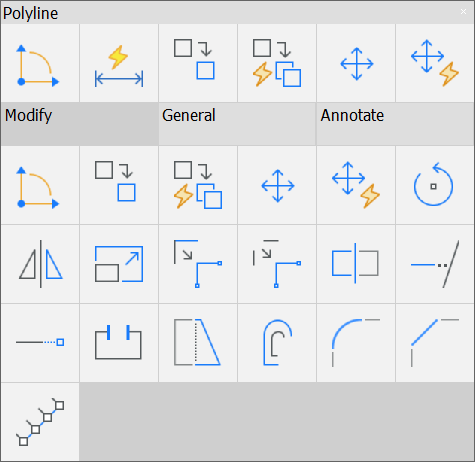The height and width of the screenshot is (462, 475).
Task: Click the polyline vertices tool with square nodes
Action: tap(40, 422)
